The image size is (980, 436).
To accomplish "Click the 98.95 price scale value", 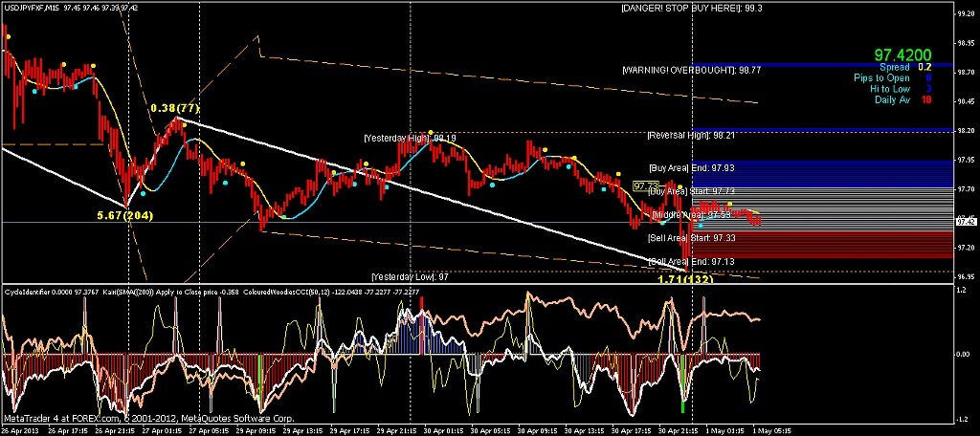I will [x=965, y=42].
